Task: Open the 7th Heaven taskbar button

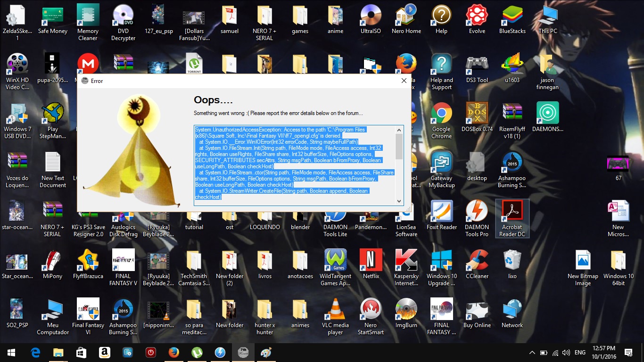Action: coord(243,353)
